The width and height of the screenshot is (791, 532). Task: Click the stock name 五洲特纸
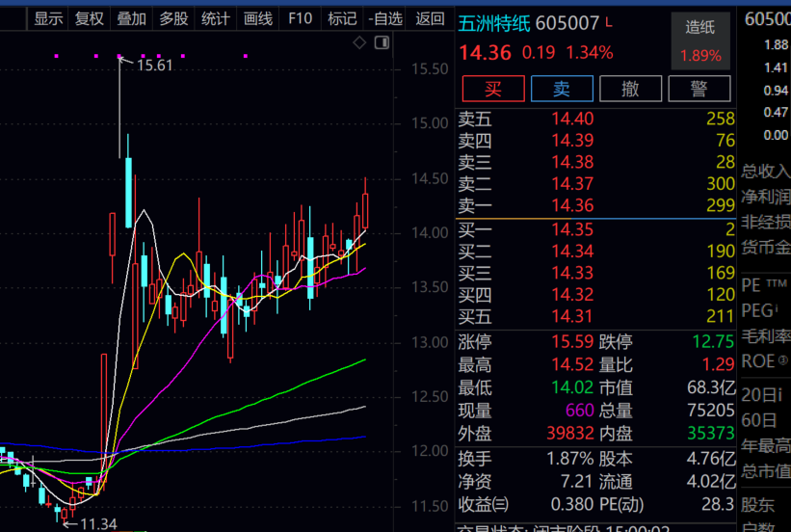point(494,23)
